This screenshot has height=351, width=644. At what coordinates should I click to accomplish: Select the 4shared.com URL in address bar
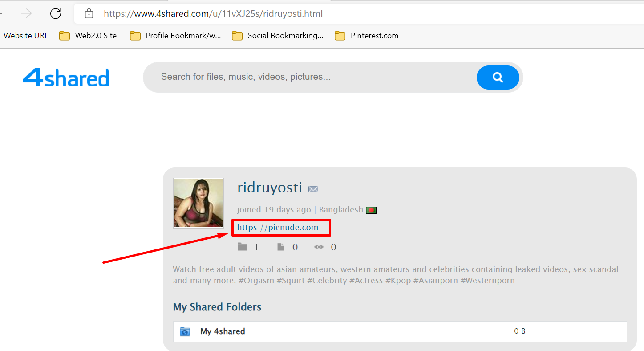213,14
